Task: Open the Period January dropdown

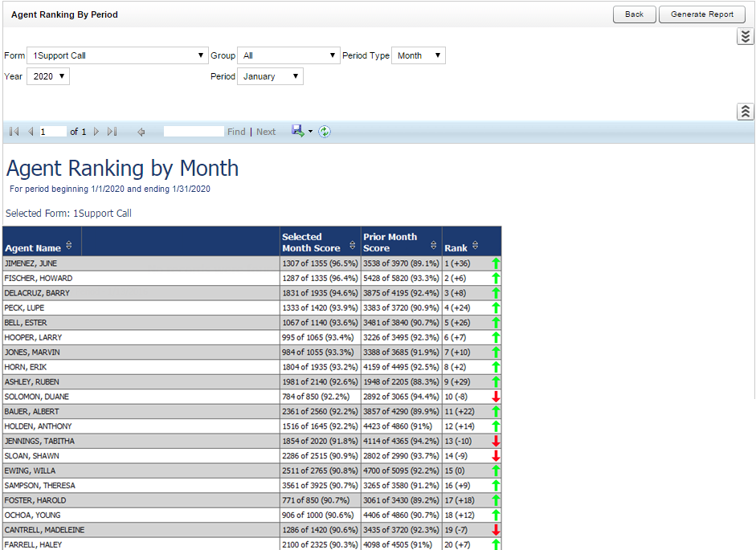Action: click(270, 76)
